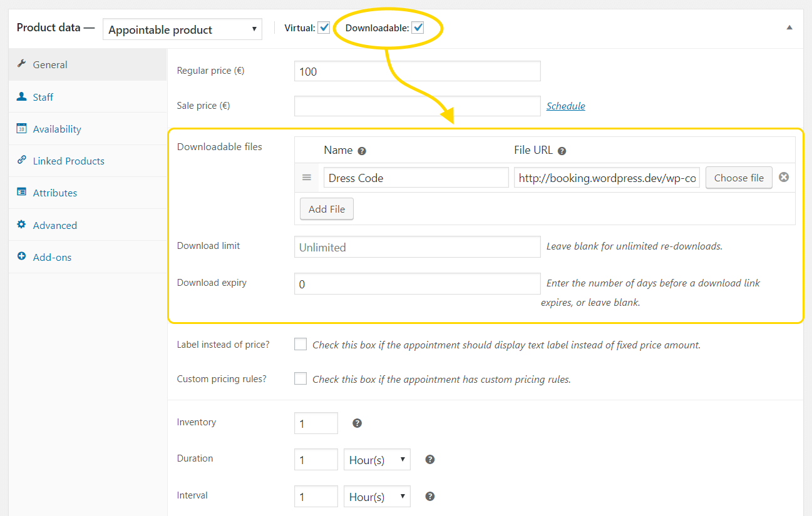
Task: Switch to the Add-ons tab
Action: (88, 257)
